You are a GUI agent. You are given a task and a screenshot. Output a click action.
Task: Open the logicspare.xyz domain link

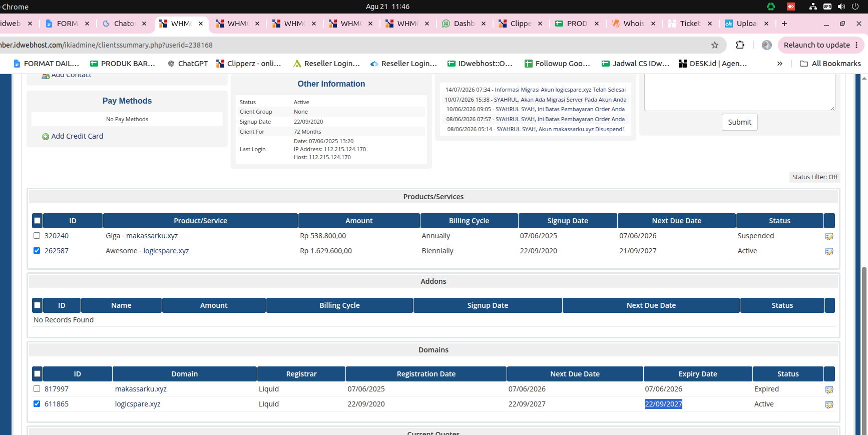[x=138, y=404]
